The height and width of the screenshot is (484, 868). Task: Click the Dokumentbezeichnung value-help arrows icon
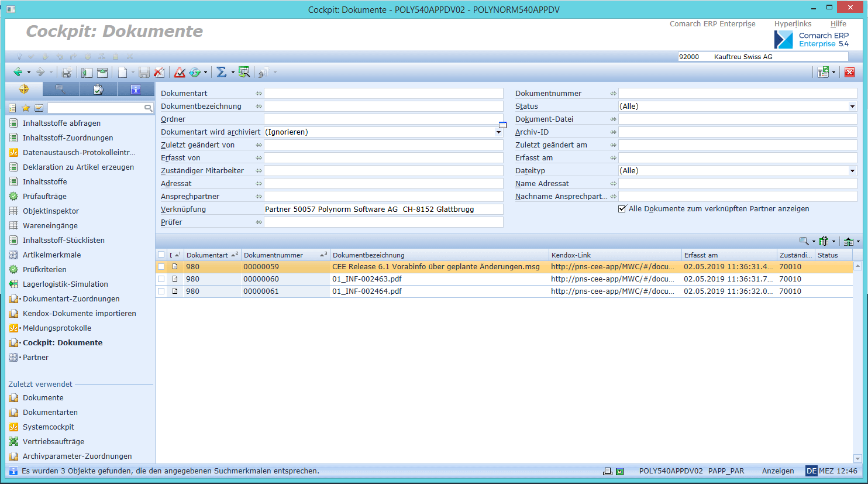[259, 107]
